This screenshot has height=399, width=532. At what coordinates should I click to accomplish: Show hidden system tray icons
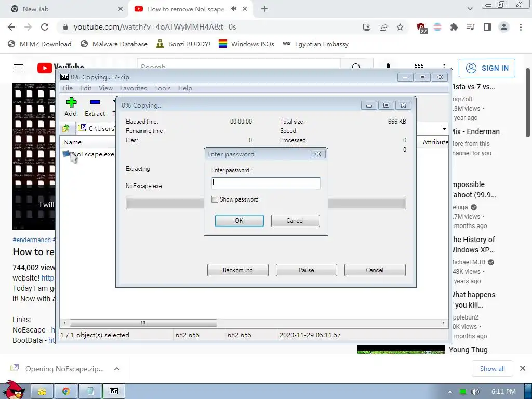coord(450,392)
